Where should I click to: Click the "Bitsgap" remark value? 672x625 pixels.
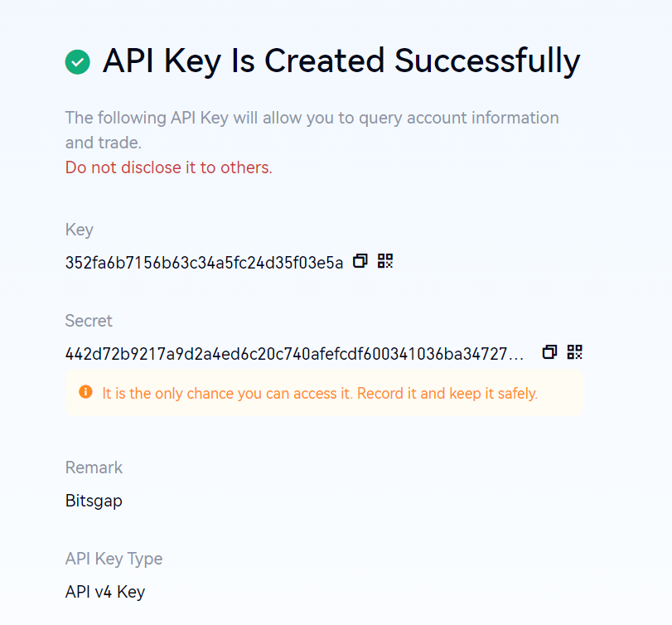(x=94, y=501)
